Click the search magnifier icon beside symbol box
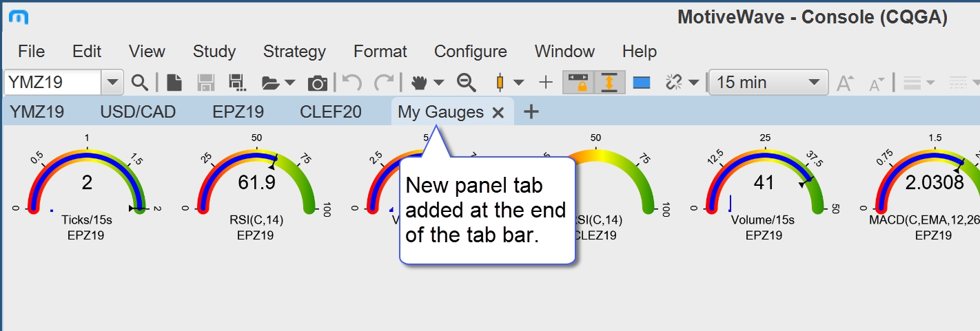This screenshot has height=331, width=980. (x=140, y=83)
